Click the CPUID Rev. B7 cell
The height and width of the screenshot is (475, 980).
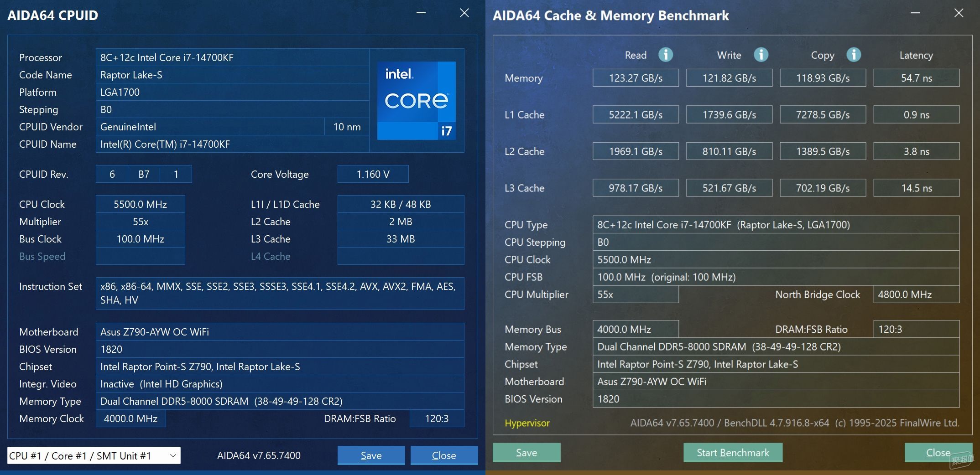click(x=144, y=174)
